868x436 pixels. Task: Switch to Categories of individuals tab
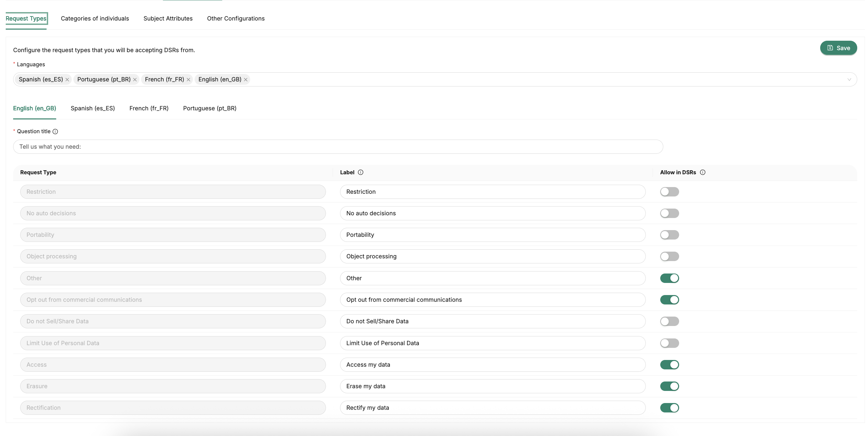(95, 19)
